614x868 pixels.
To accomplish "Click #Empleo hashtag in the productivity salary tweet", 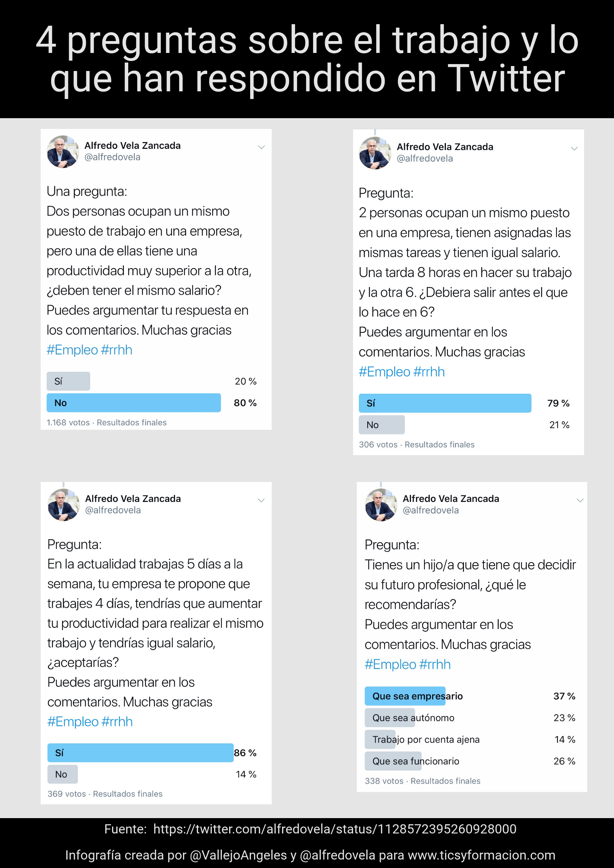I will click(73, 350).
